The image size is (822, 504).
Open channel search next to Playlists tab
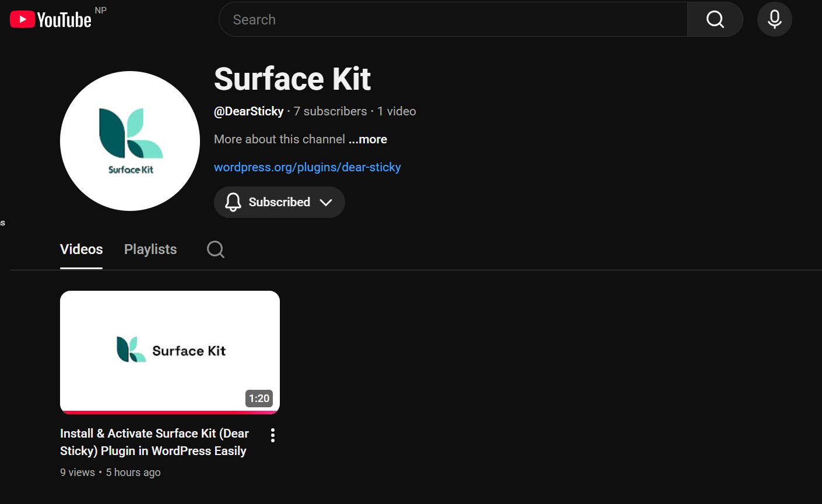click(216, 249)
